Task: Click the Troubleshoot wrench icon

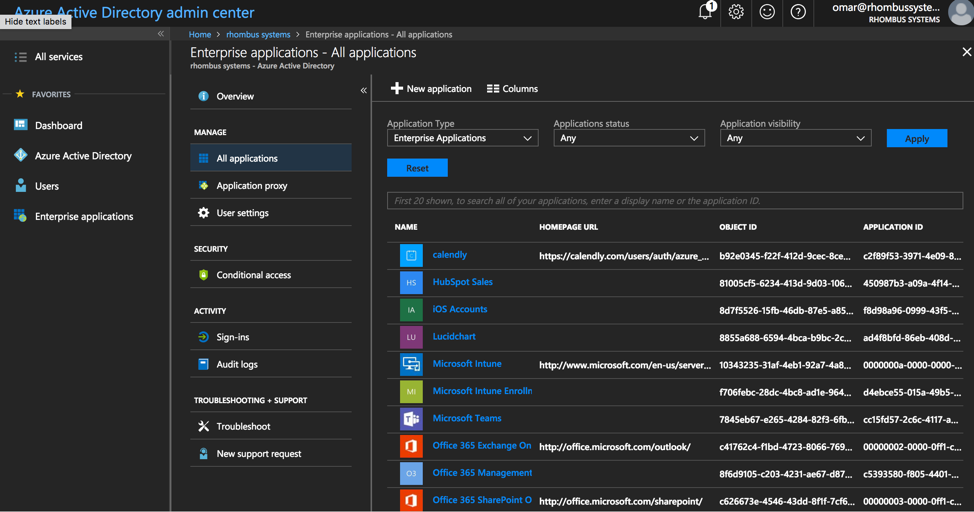Action: click(203, 426)
